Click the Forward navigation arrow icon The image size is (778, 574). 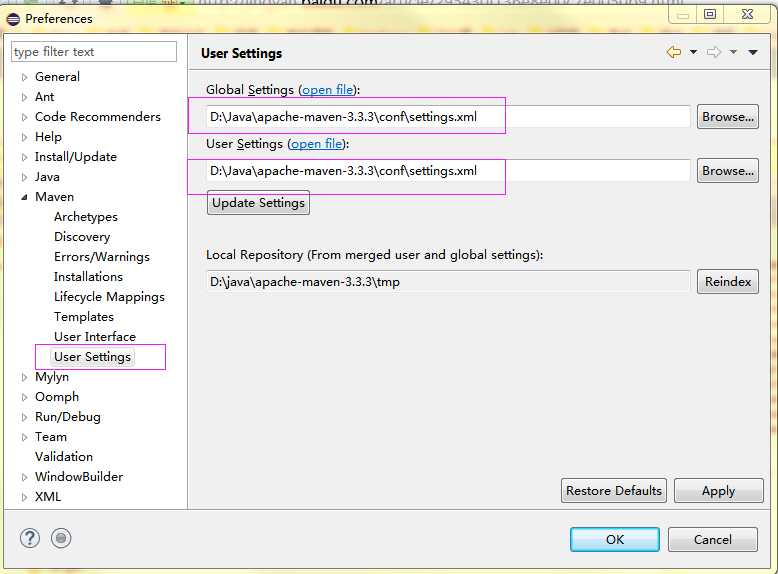point(713,52)
